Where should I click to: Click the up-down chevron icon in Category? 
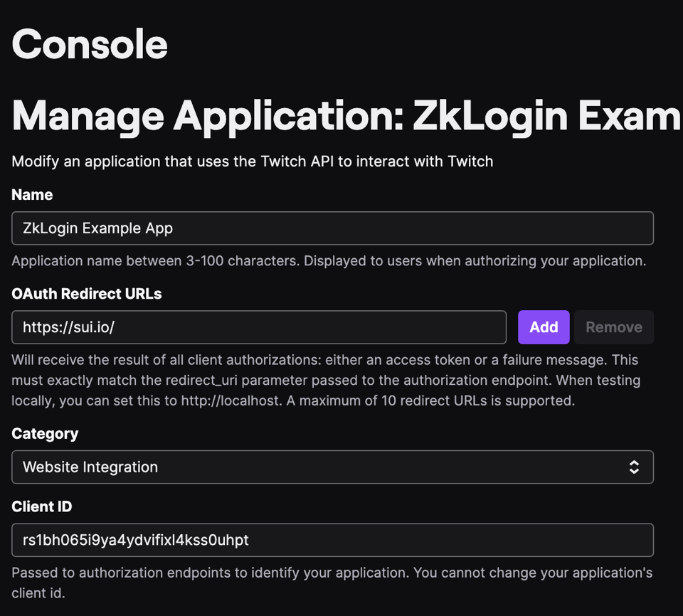click(x=634, y=467)
